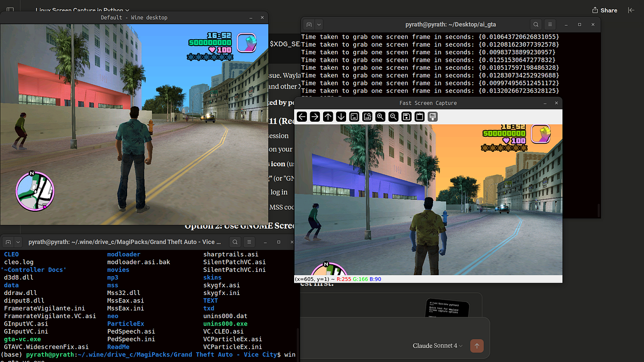Click the Share button at top right
644x362 pixels.
[605, 10]
